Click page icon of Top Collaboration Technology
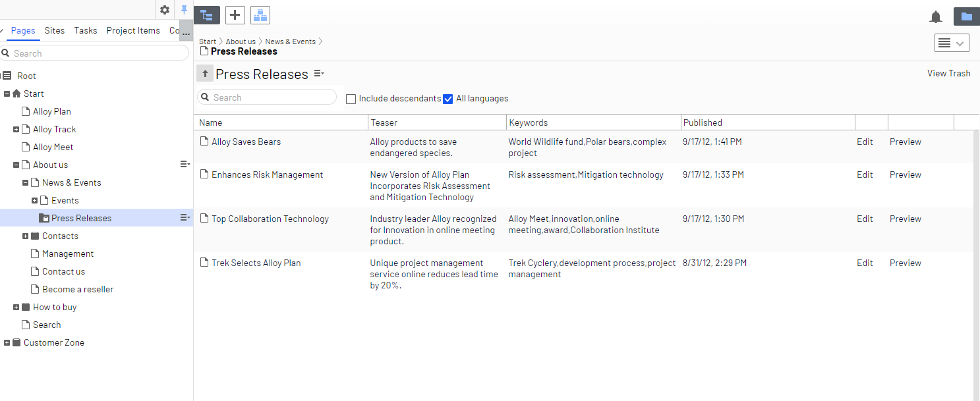This screenshot has height=401, width=980. click(204, 219)
